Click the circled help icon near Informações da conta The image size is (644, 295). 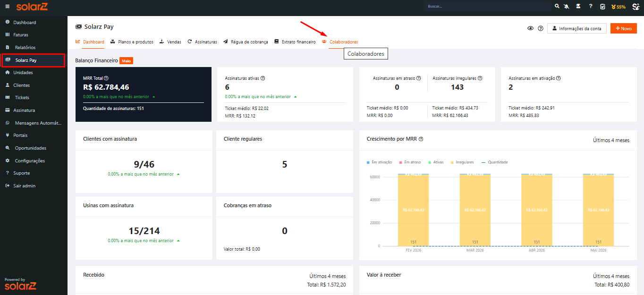pyautogui.click(x=541, y=28)
